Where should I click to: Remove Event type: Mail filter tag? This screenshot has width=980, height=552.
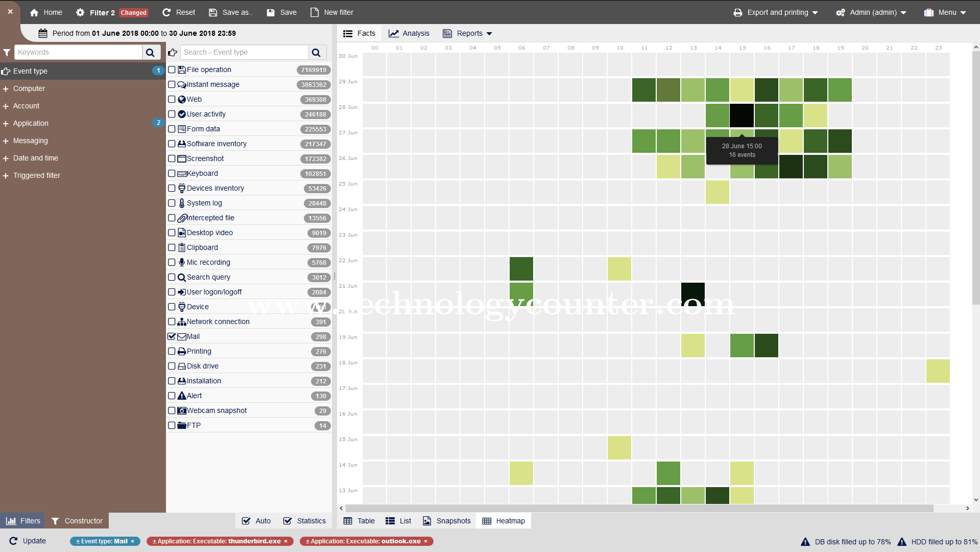(x=133, y=541)
